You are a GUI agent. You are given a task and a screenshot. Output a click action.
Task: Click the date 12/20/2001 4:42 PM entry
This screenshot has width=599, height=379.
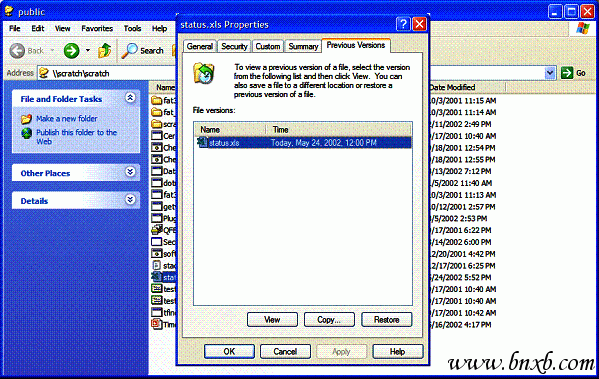click(x=462, y=254)
